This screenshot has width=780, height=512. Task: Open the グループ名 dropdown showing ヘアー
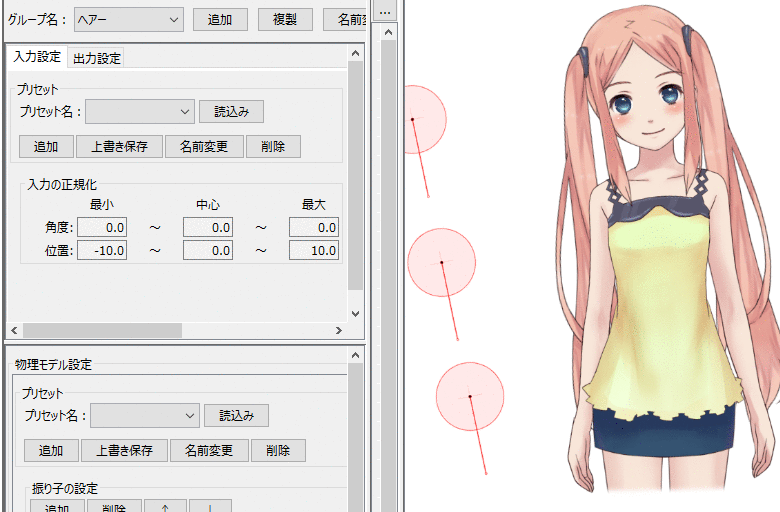[x=129, y=19]
